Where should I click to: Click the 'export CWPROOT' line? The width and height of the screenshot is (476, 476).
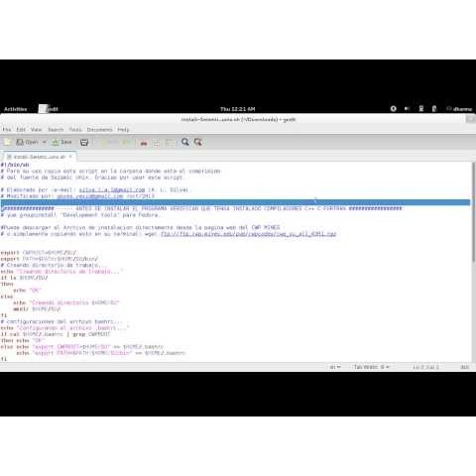(x=39, y=253)
